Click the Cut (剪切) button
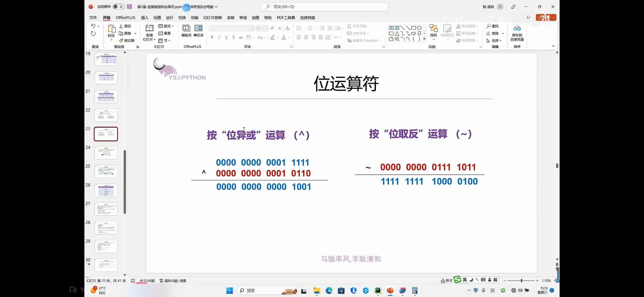The width and height of the screenshot is (644, 297). (x=125, y=26)
